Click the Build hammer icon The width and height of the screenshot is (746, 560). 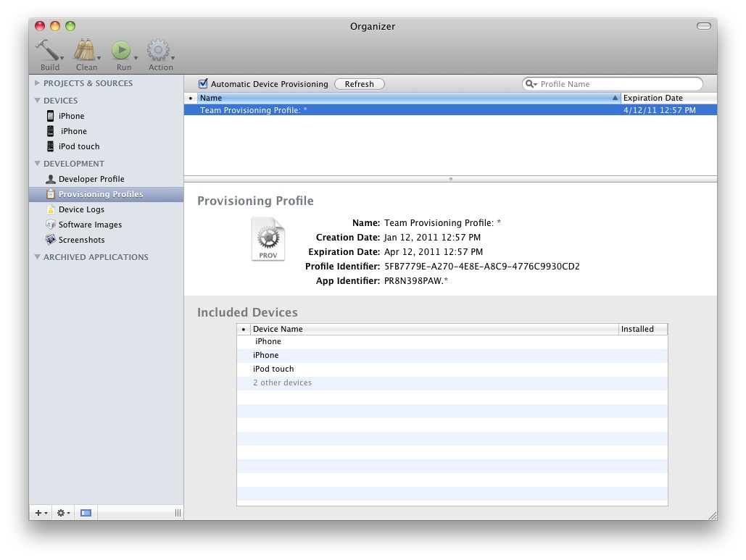click(47, 50)
